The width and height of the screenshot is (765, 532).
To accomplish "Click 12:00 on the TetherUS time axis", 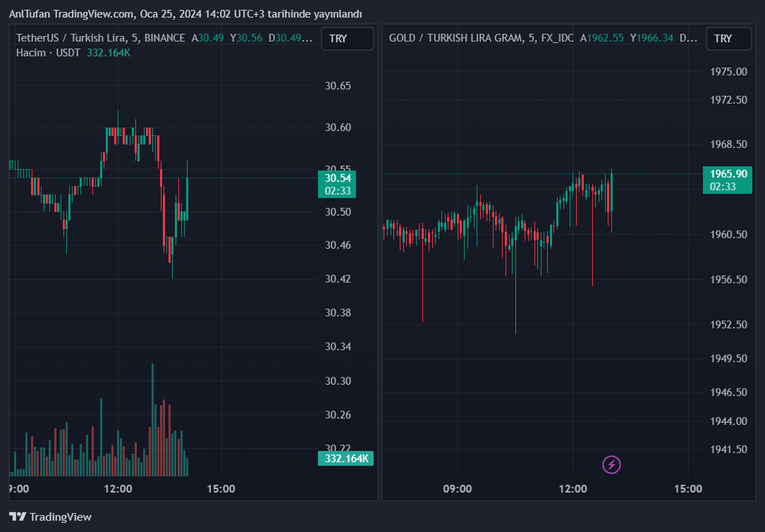I will (118, 489).
